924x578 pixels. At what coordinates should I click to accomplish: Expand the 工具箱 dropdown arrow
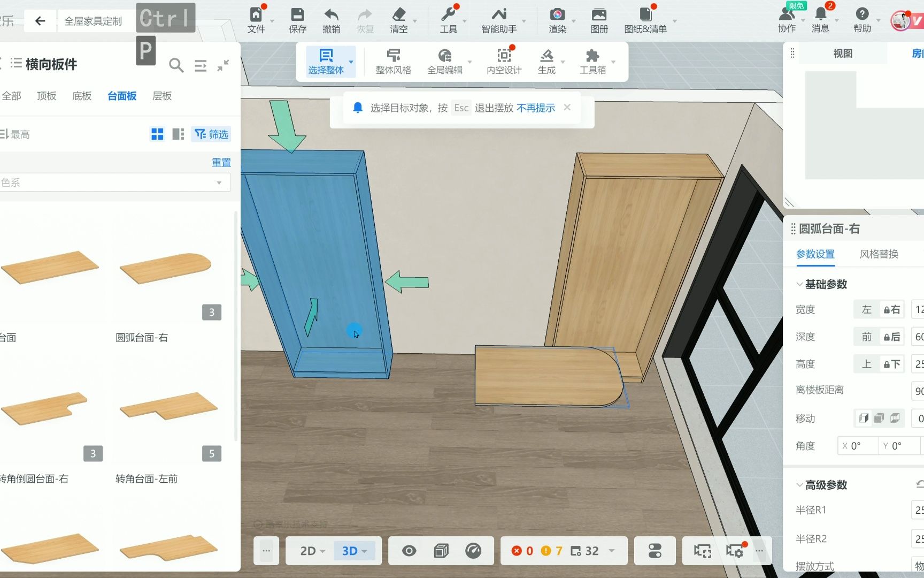click(x=613, y=62)
